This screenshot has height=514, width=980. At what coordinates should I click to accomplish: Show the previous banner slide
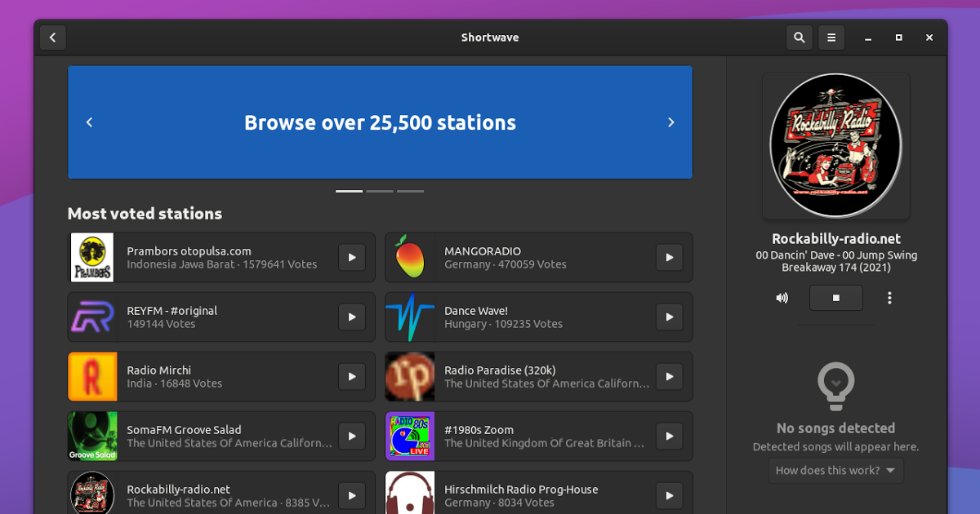point(90,122)
